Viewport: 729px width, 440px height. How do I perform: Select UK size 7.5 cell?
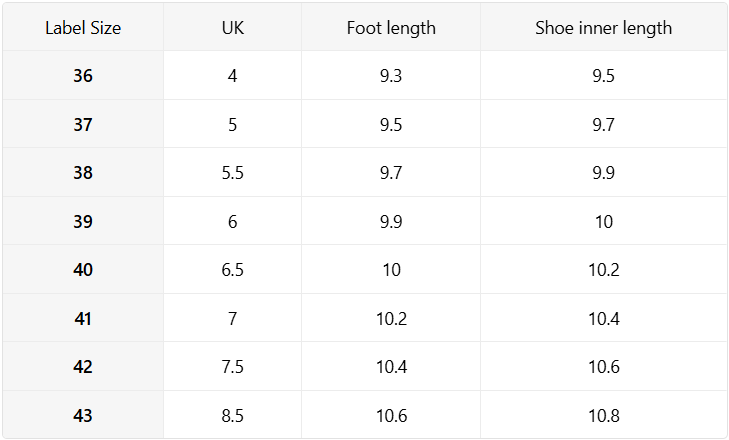coord(232,367)
